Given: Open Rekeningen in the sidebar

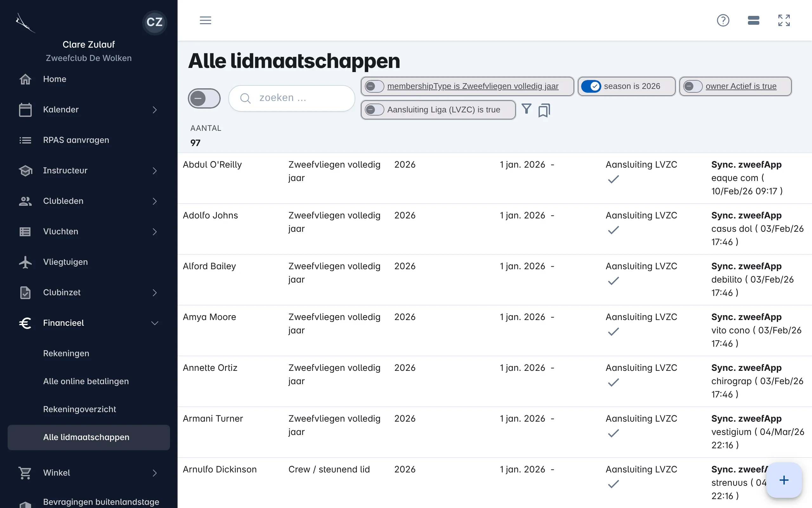Looking at the screenshot, I should (66, 353).
